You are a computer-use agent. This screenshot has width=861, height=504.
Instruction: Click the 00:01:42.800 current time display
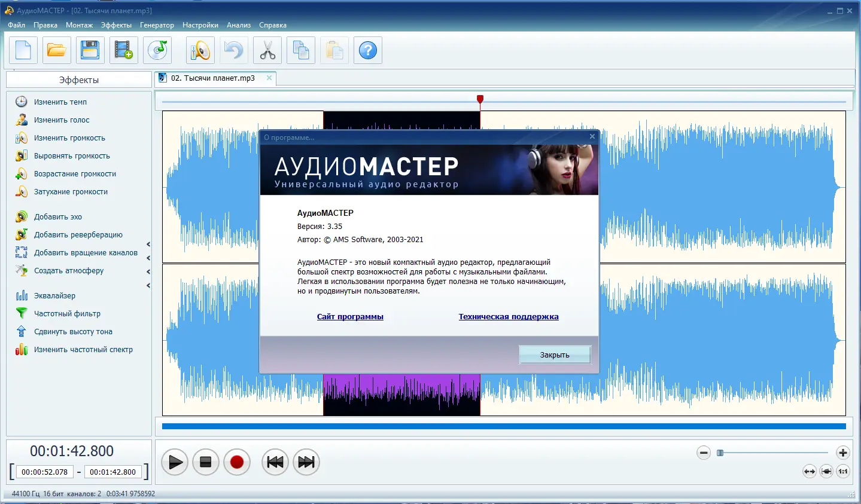(72, 451)
